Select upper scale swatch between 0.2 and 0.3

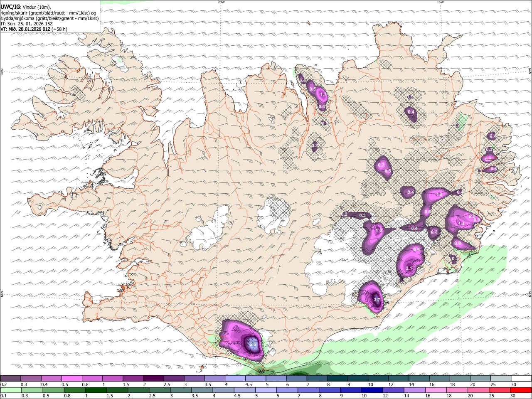click(x=10, y=379)
